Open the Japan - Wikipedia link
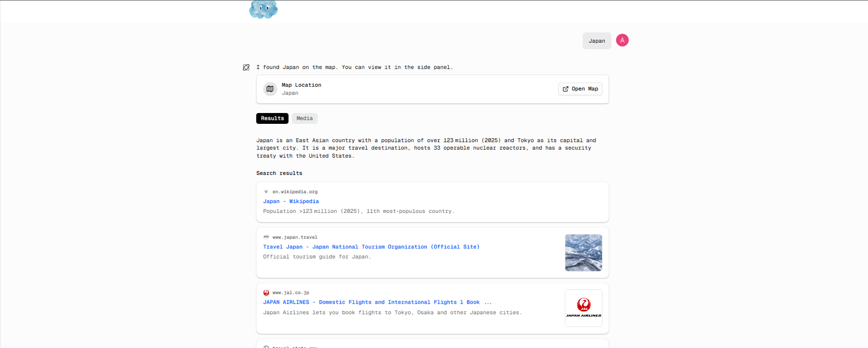This screenshot has height=348, width=868. [291, 202]
